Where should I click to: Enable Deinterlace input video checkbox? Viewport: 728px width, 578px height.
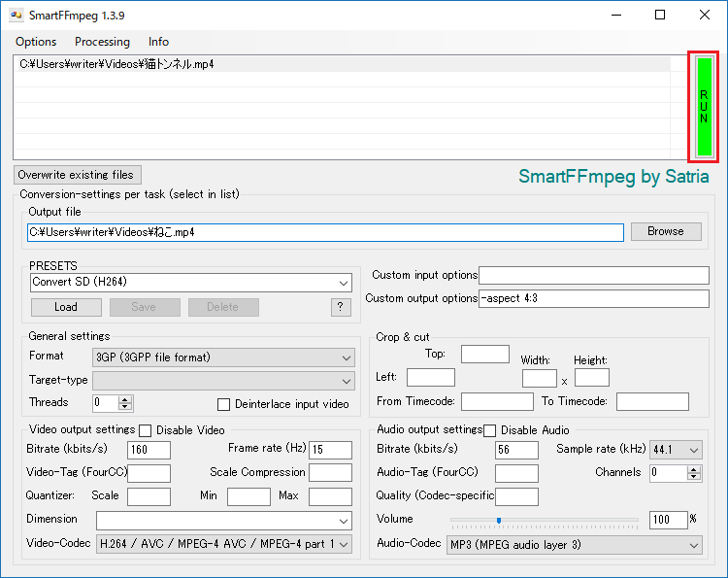pyautogui.click(x=224, y=404)
